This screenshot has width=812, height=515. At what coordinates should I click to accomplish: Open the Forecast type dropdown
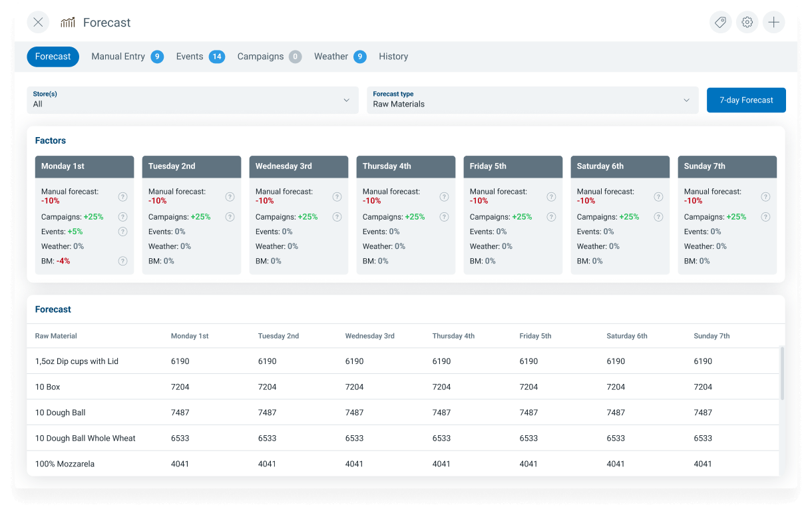pyautogui.click(x=532, y=100)
